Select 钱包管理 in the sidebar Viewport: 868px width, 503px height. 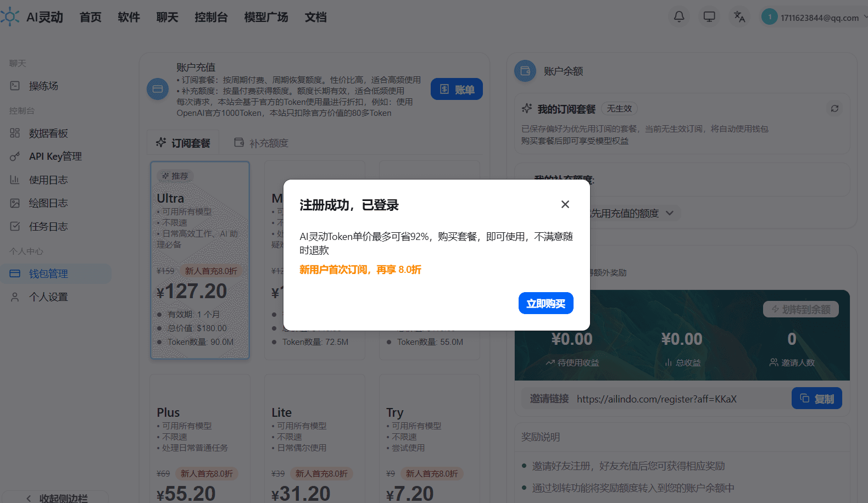(56, 273)
